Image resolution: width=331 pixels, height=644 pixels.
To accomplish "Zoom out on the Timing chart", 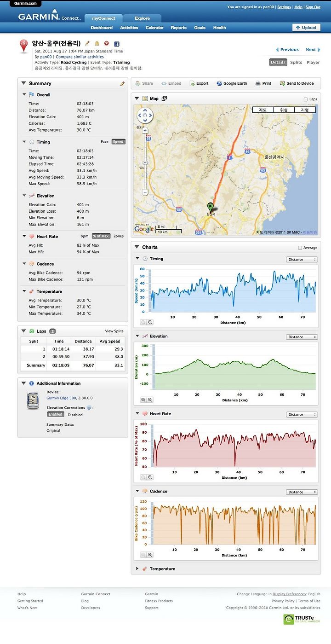I will point(150,323).
